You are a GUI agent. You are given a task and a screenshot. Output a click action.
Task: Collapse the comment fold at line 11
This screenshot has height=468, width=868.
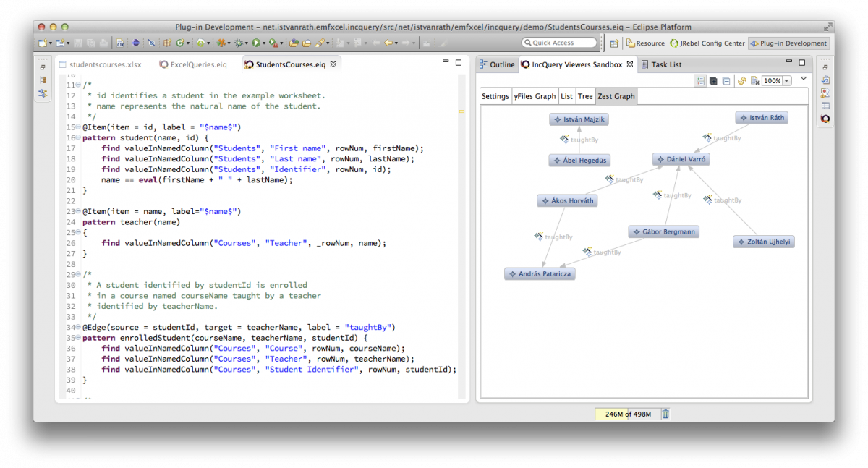click(78, 85)
